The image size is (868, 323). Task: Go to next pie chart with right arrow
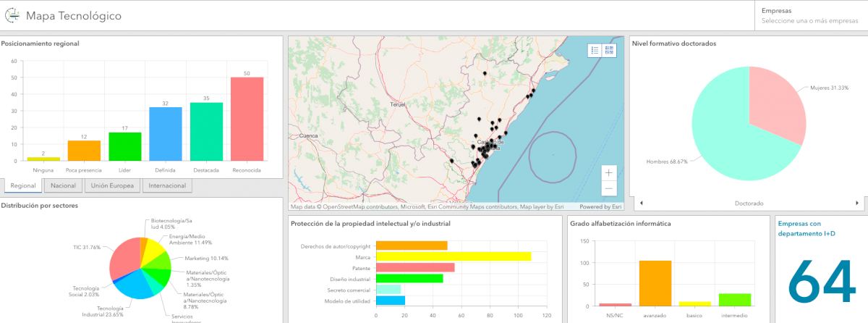click(x=857, y=204)
